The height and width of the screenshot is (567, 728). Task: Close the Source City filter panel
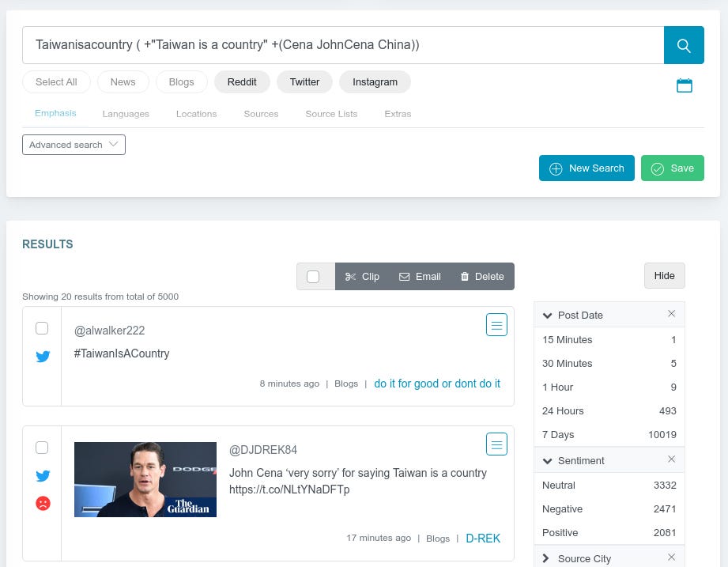click(671, 558)
